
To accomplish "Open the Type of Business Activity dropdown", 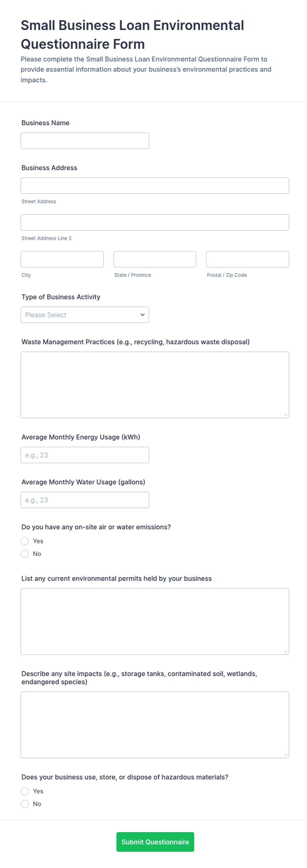I will click(x=85, y=315).
